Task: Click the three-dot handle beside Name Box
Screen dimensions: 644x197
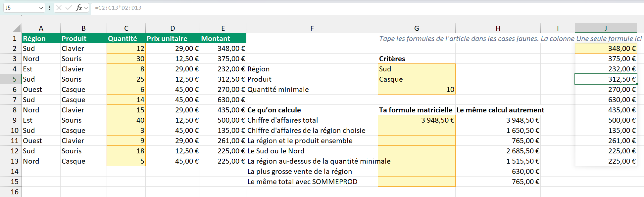Action: pos(49,8)
